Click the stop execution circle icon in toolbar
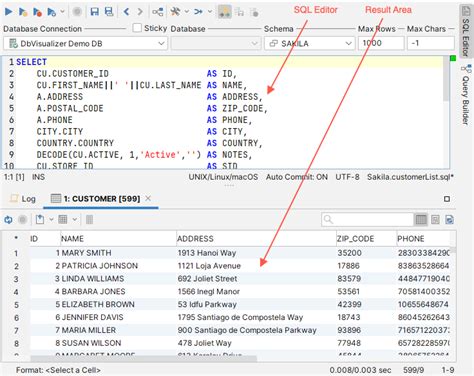The image size is (474, 376). 77,12
